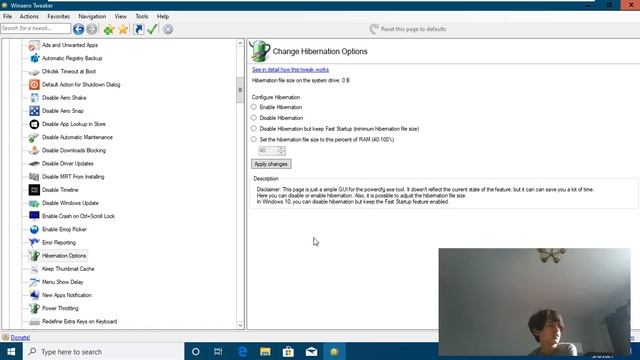640x360 pixels.
Task: Open Microsoft Edge from the taskbar
Action: click(x=242, y=351)
